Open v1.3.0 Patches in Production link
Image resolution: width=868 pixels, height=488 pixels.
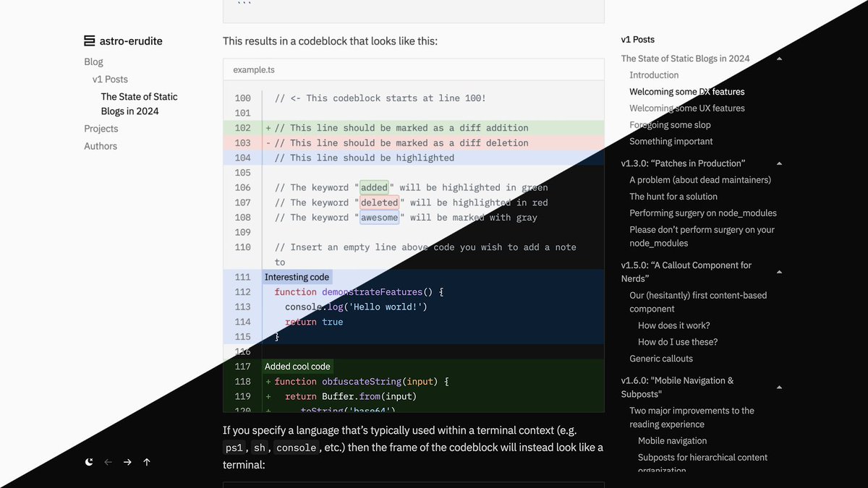click(x=683, y=163)
